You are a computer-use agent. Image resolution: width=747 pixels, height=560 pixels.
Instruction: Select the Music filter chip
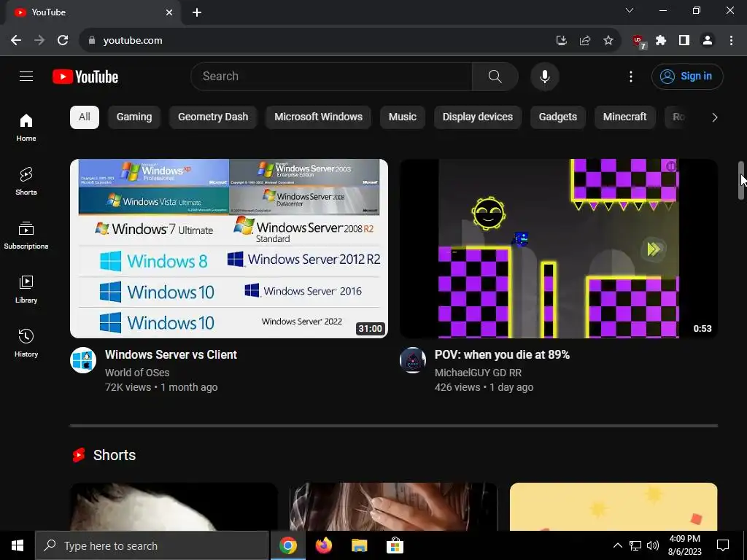[x=403, y=117]
